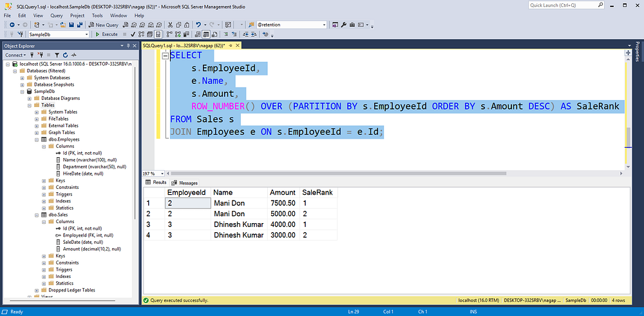Click the 4000.00 Amount cell
This screenshot has width=644, height=316.
(283, 224)
